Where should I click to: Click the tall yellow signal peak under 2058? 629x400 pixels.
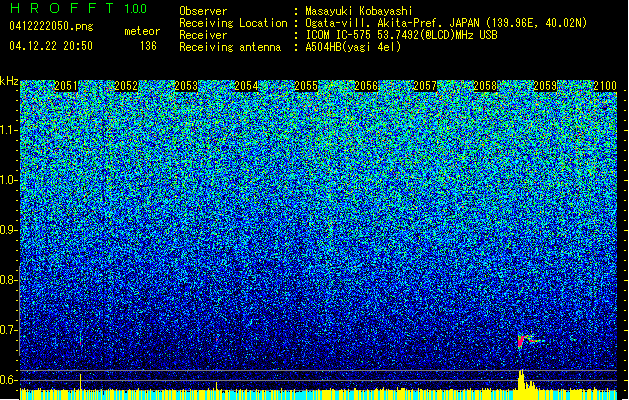coord(521,380)
